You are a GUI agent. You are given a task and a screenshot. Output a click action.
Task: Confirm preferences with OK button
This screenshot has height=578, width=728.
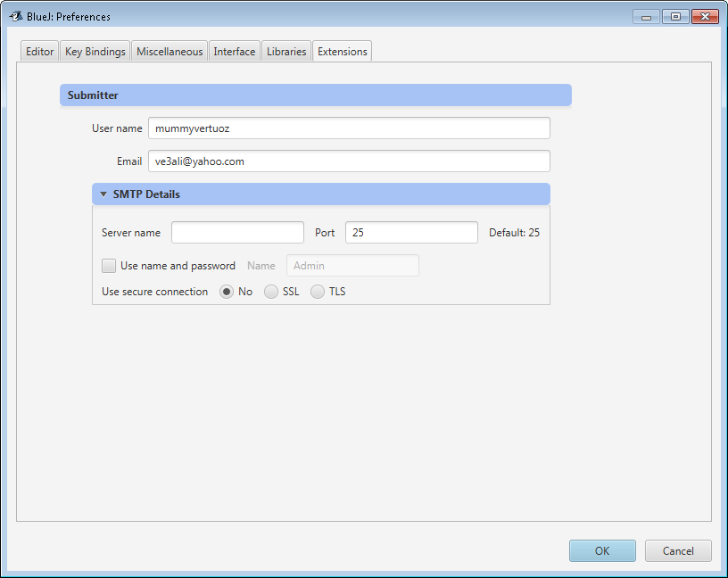pos(602,550)
